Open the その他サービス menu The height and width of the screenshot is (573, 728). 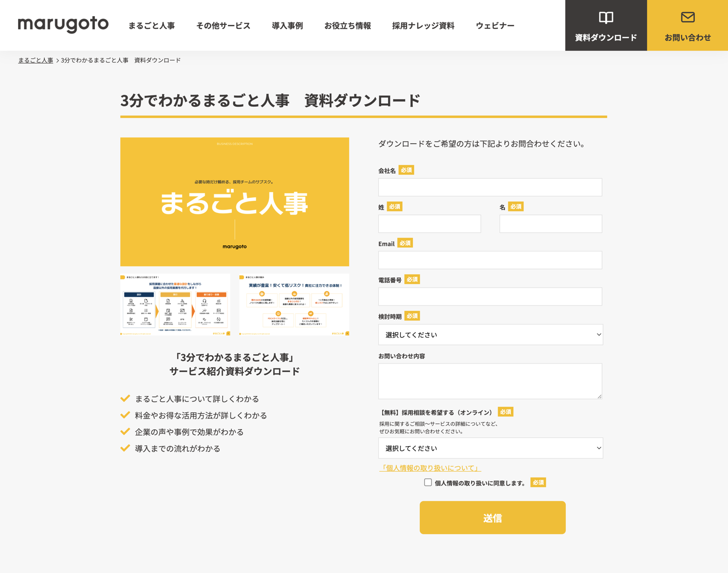[223, 25]
